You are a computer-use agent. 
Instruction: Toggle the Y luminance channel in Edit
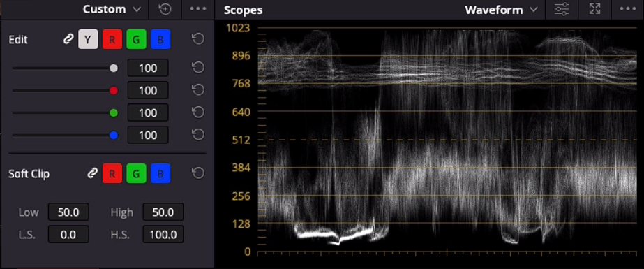click(88, 40)
